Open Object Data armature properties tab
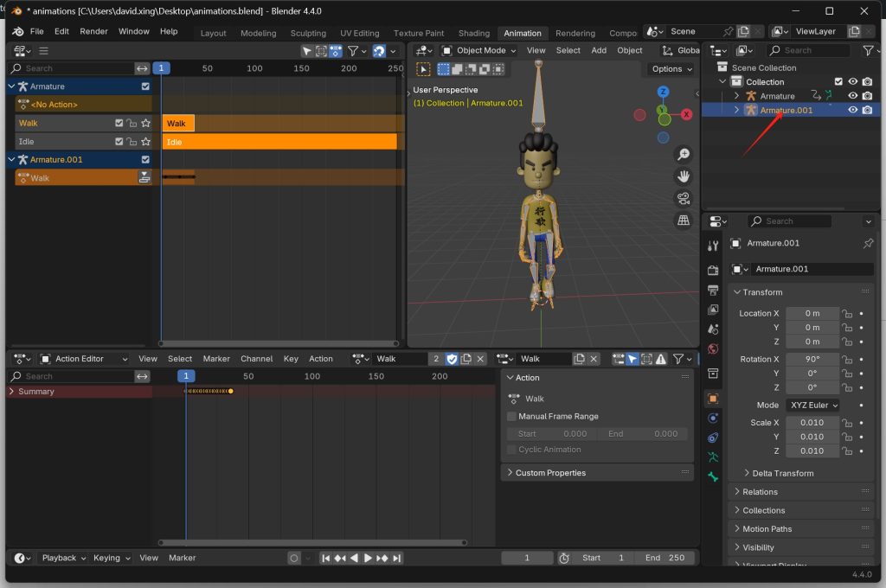The image size is (886, 588). click(x=713, y=457)
